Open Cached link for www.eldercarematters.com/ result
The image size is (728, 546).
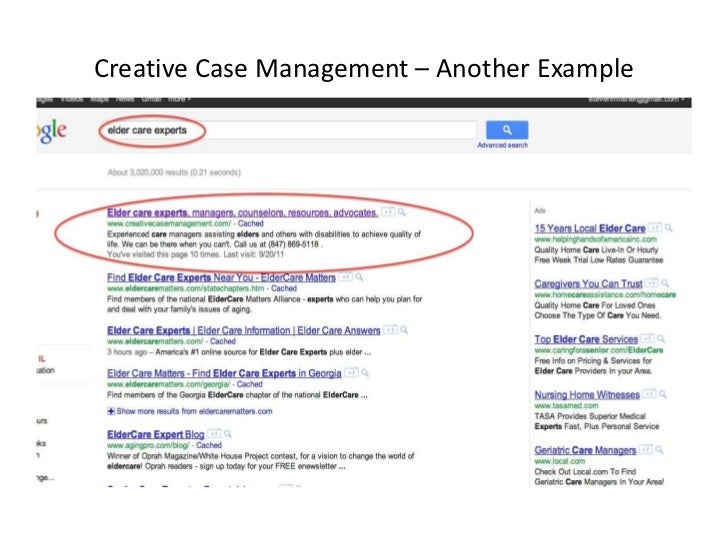click(223, 341)
